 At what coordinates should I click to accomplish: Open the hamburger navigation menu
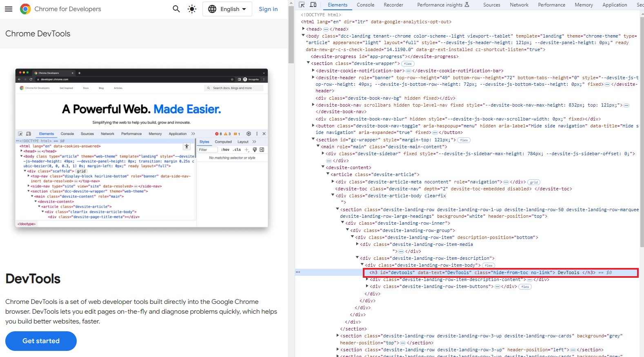click(9, 9)
